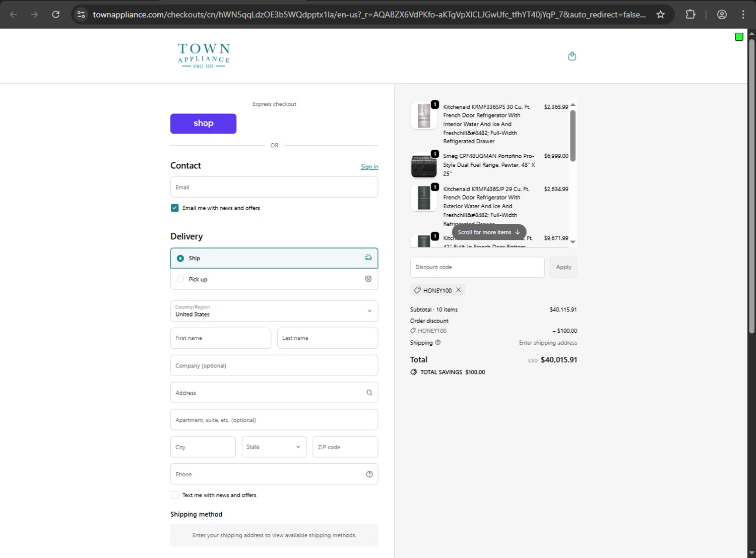Go forward with the browser forward arrow
Screen dimensions: 756x558
[x=34, y=15]
